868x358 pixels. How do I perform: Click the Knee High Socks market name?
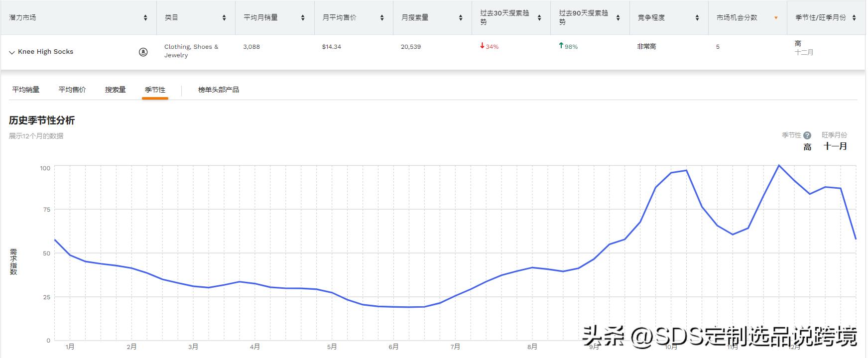click(x=45, y=52)
